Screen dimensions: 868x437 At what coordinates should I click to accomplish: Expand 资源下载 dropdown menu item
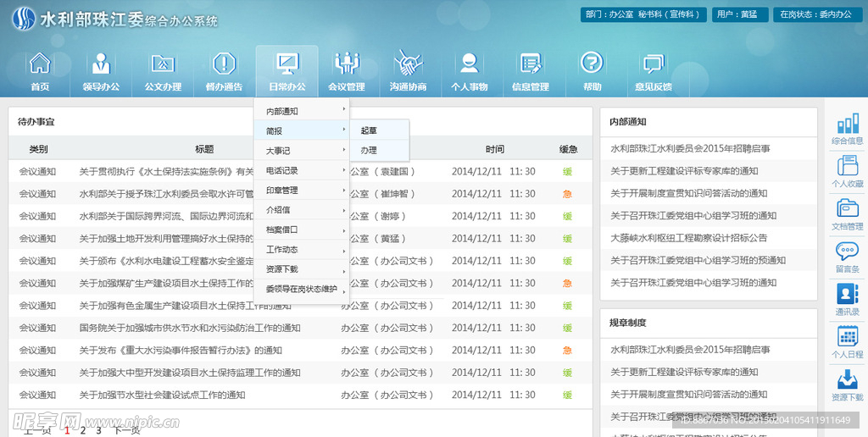point(302,269)
